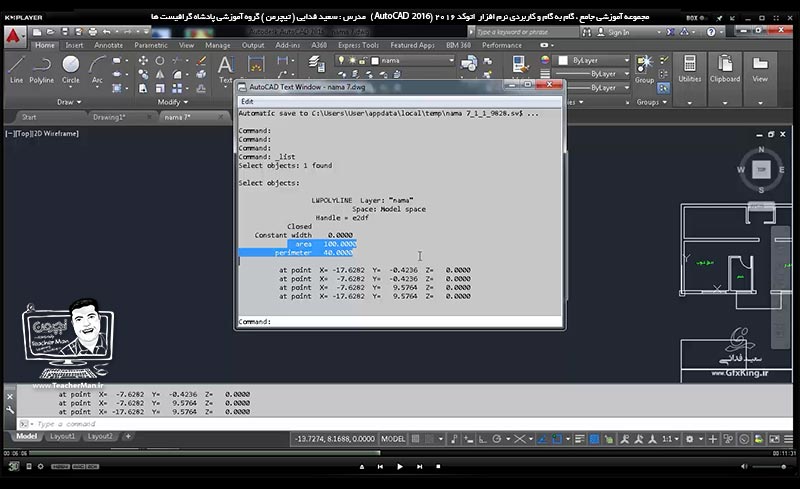Viewport: 800px width, 489px height.
Task: Select the Text annotation tool
Action: (226, 70)
